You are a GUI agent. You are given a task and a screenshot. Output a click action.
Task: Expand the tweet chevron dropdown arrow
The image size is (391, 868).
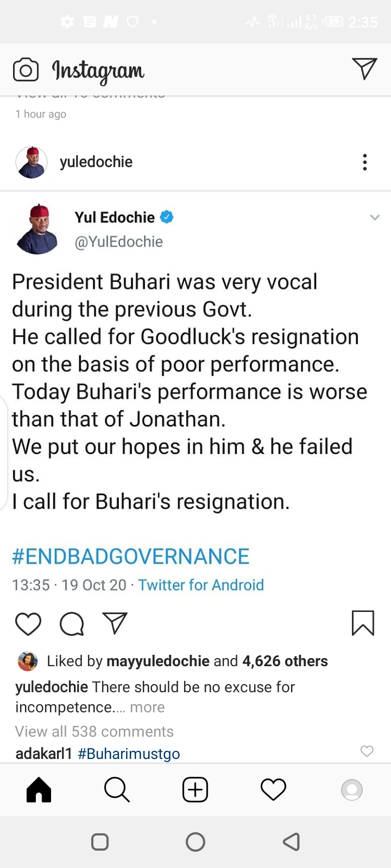tap(375, 218)
